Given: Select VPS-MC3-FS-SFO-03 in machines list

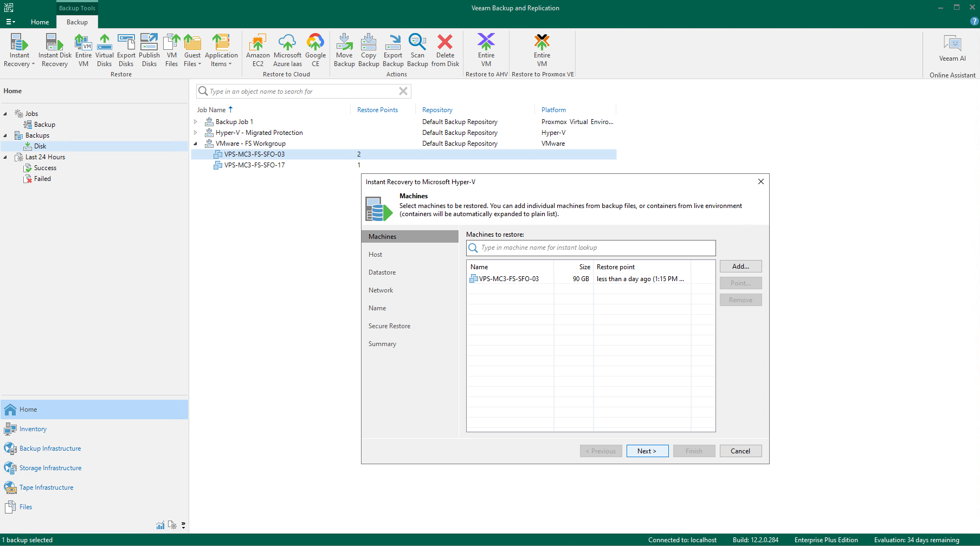Looking at the screenshot, I should coord(591,279).
